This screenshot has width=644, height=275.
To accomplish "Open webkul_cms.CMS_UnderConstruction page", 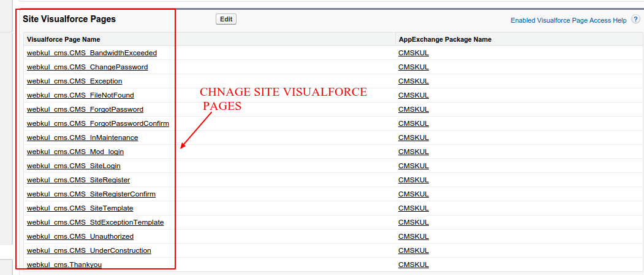I will pyautogui.click(x=89, y=250).
